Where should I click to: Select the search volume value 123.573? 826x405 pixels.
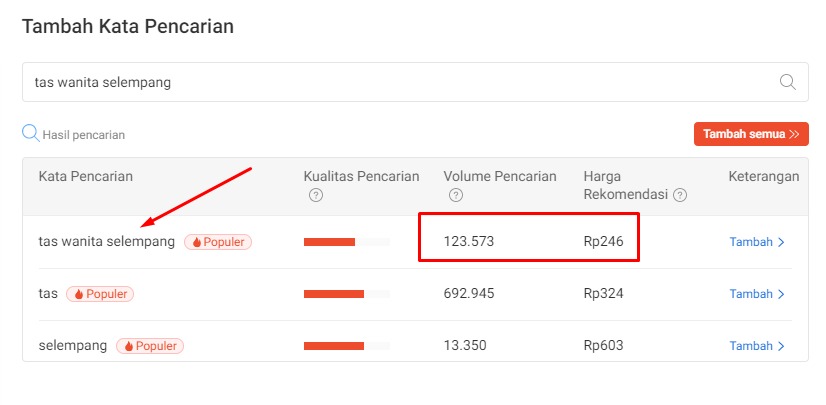[469, 242]
